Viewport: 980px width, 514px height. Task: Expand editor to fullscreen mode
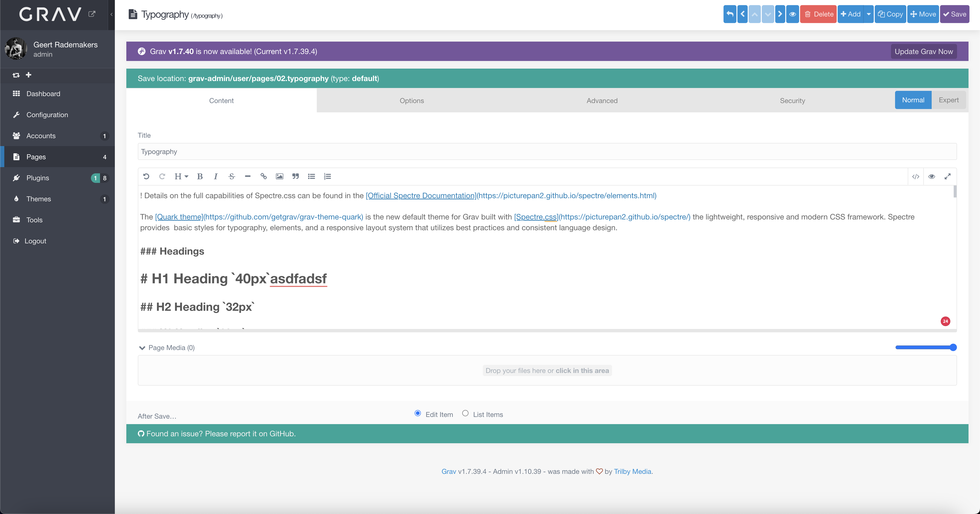[947, 176]
